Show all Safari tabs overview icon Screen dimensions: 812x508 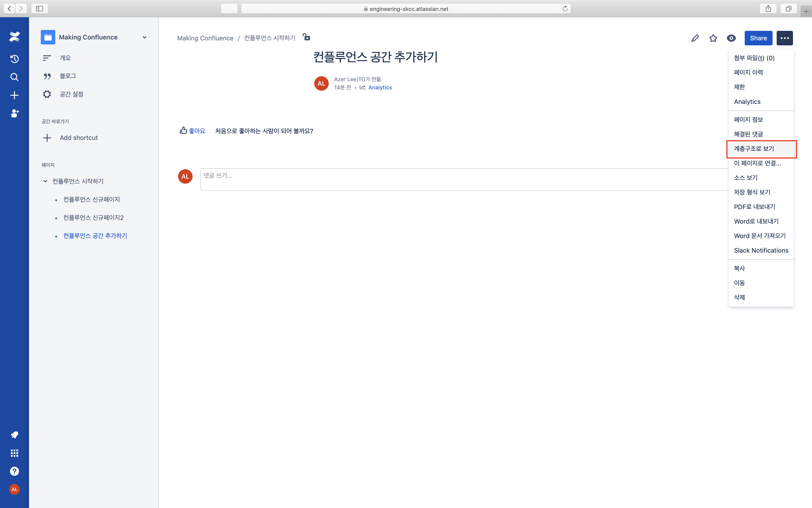tap(788, 9)
